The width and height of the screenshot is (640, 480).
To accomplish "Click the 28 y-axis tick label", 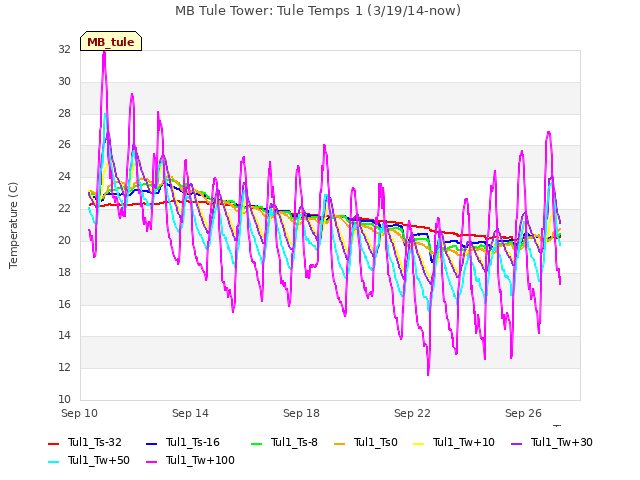I will pyautogui.click(x=64, y=113).
